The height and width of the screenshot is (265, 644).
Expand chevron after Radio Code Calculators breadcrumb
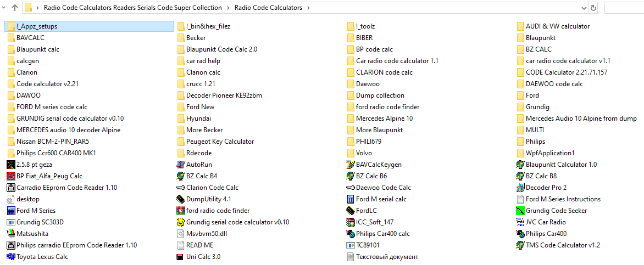point(308,7)
